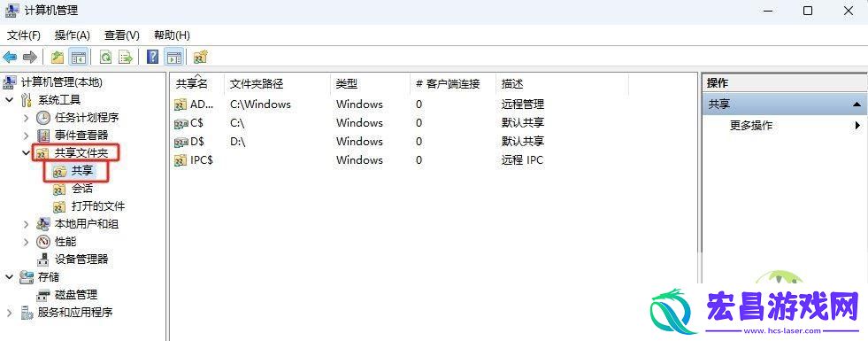Click the Back arrow toolbar icon
This screenshot has width=868, height=341.
click(10, 57)
